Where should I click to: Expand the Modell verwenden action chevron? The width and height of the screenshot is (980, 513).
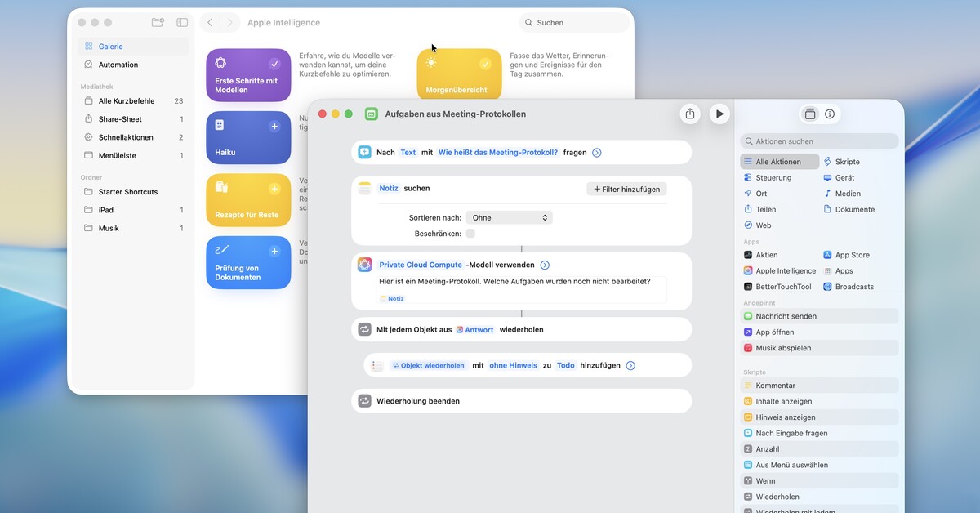pyautogui.click(x=545, y=265)
